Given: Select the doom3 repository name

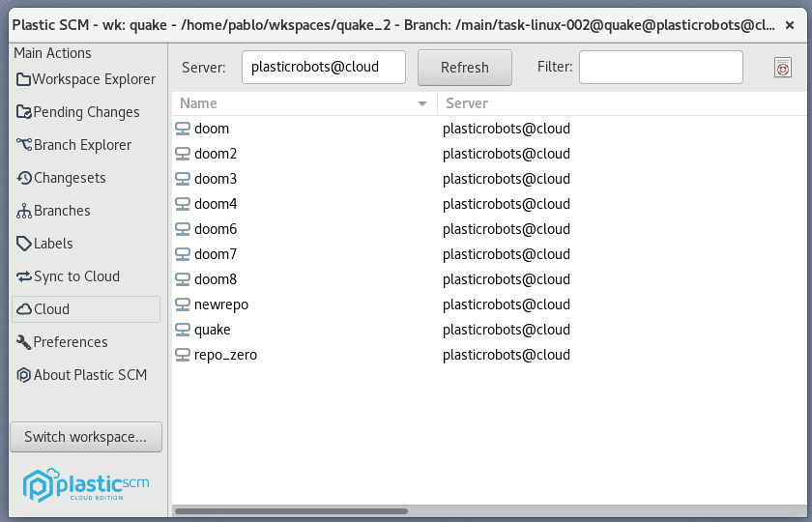Looking at the screenshot, I should click(216, 179).
